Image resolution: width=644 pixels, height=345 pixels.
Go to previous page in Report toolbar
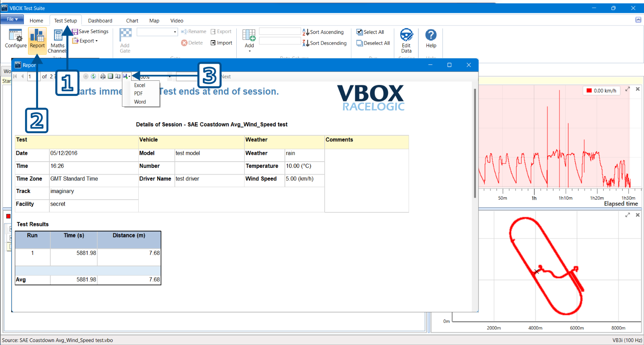click(22, 76)
